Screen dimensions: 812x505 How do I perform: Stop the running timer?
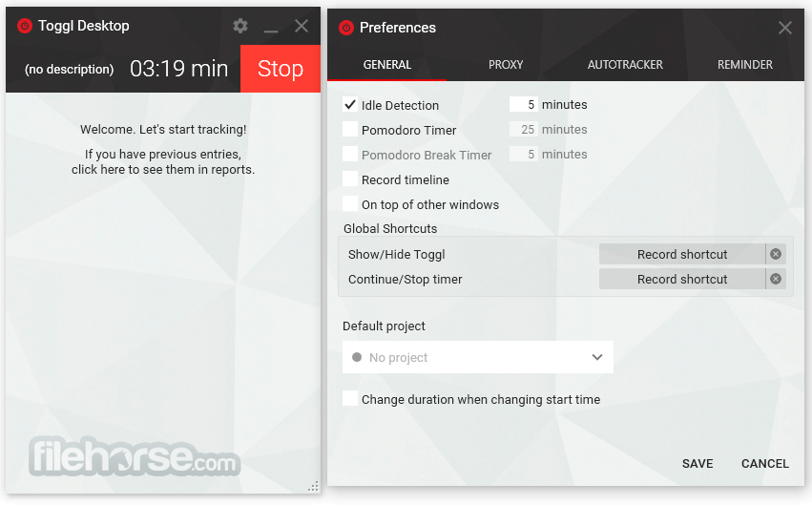point(281,69)
